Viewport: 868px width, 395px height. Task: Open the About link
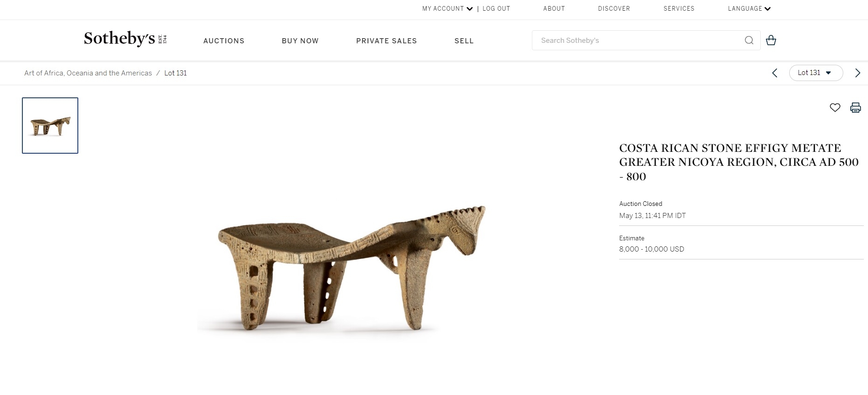click(554, 8)
